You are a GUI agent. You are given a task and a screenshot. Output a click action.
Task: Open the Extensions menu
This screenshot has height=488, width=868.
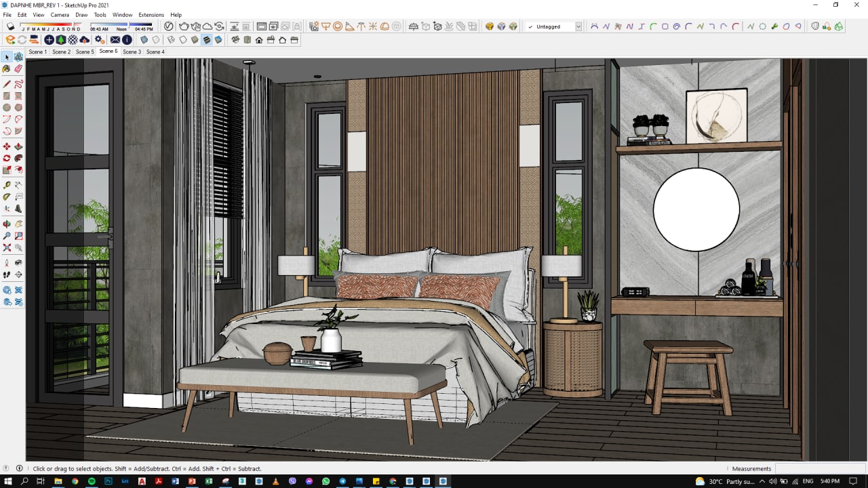tap(151, 14)
